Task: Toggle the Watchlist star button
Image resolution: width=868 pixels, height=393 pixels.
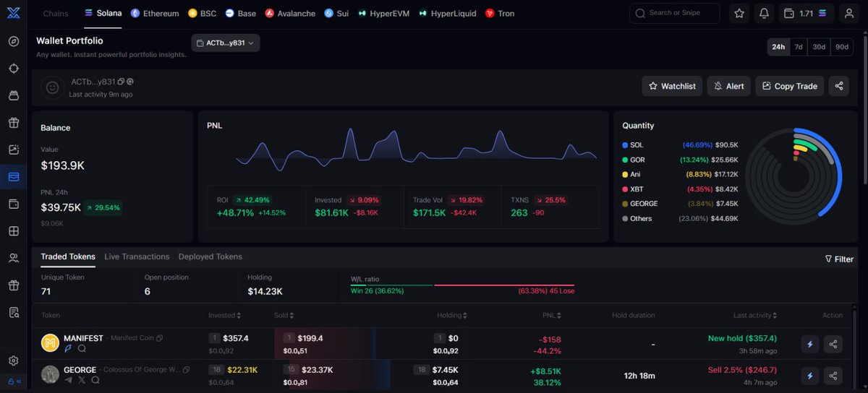Action: (672, 86)
